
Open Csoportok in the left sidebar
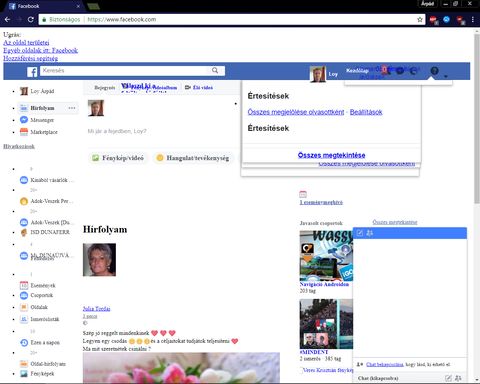click(36, 295)
